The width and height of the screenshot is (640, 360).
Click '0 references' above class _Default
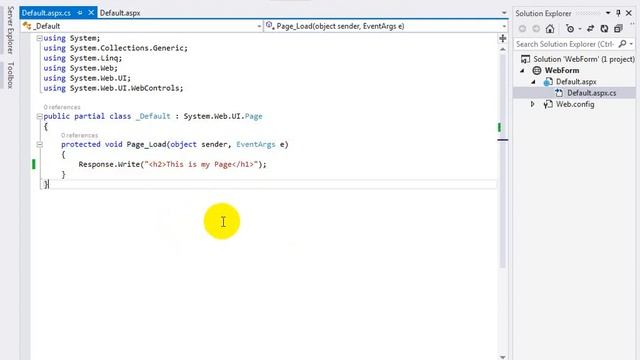pyautogui.click(x=62, y=107)
